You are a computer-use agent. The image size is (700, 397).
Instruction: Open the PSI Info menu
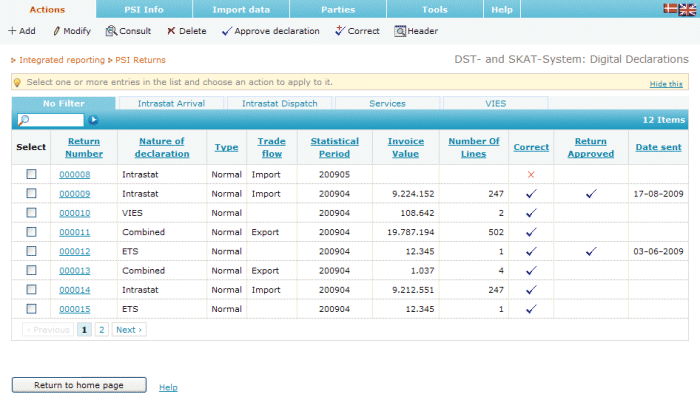click(x=144, y=9)
